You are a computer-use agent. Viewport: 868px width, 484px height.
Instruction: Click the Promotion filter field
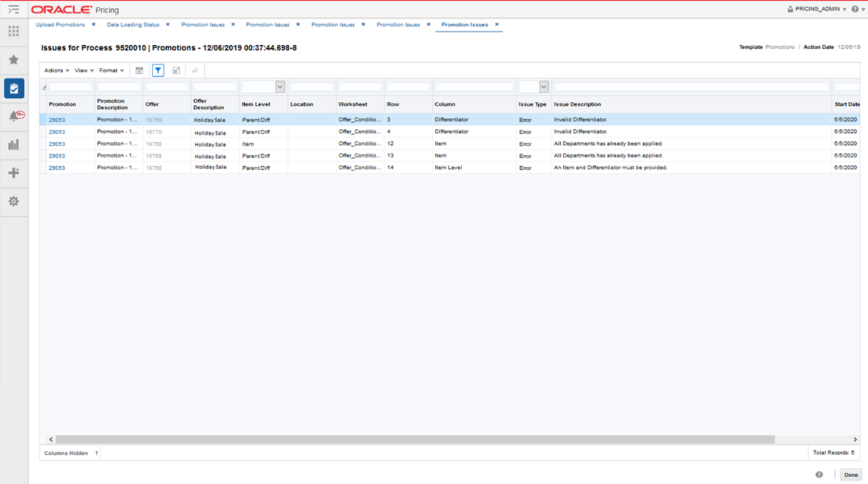click(71, 87)
